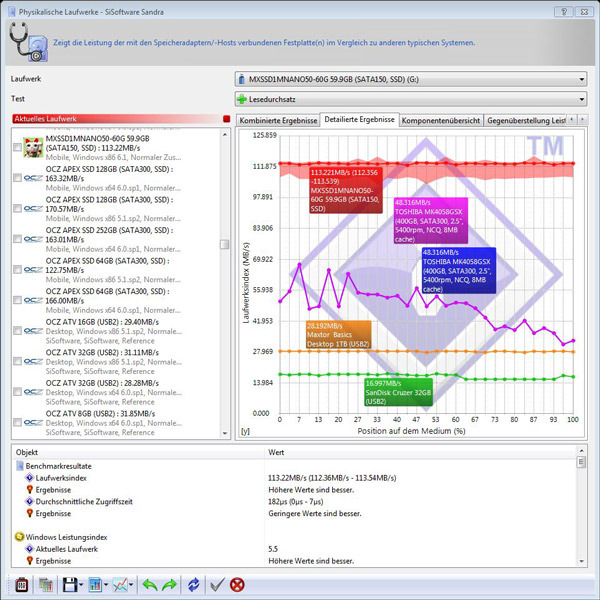Click the magenta TOSHIBA MK4058GSX chart label
Viewport: 600px width, 600px height.
tap(431, 221)
